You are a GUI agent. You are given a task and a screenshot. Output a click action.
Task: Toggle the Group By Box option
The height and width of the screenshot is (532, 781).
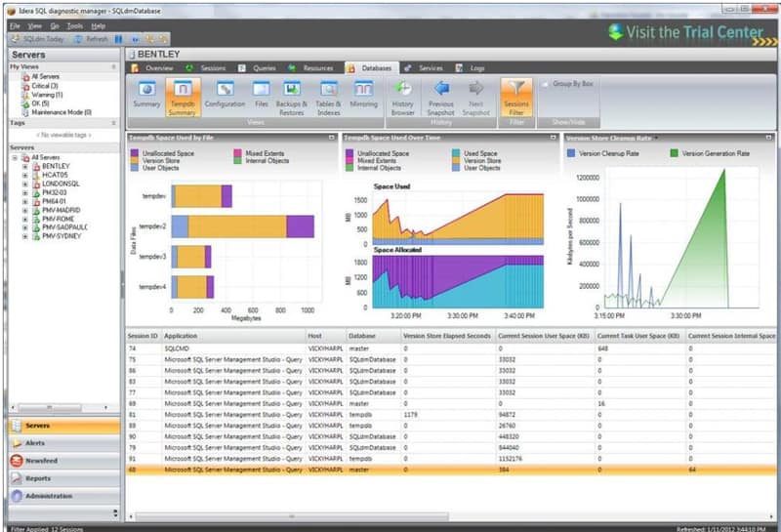click(x=568, y=84)
